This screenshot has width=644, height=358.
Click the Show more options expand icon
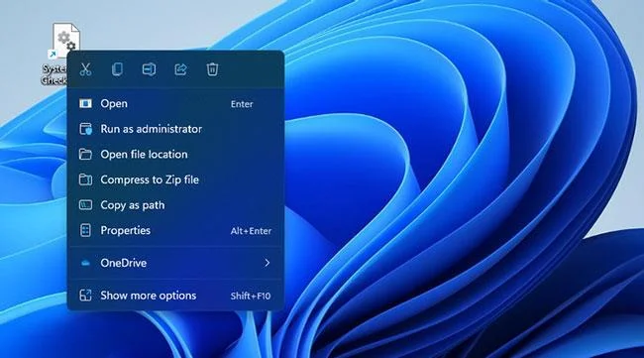[x=85, y=296]
